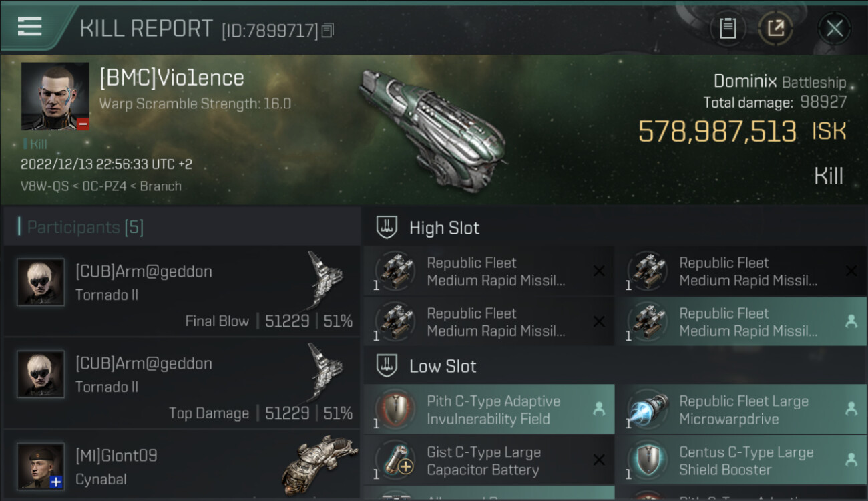Click the V8W-QS system location link

pyautogui.click(x=45, y=186)
